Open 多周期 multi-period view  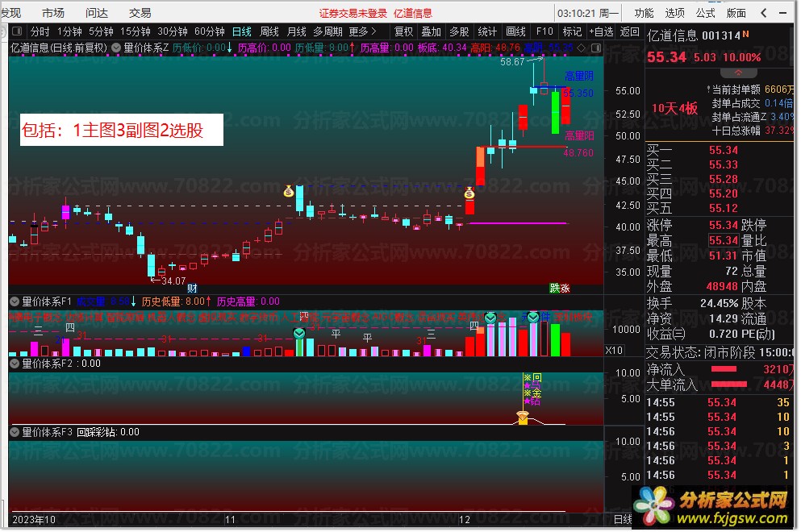tap(327, 31)
